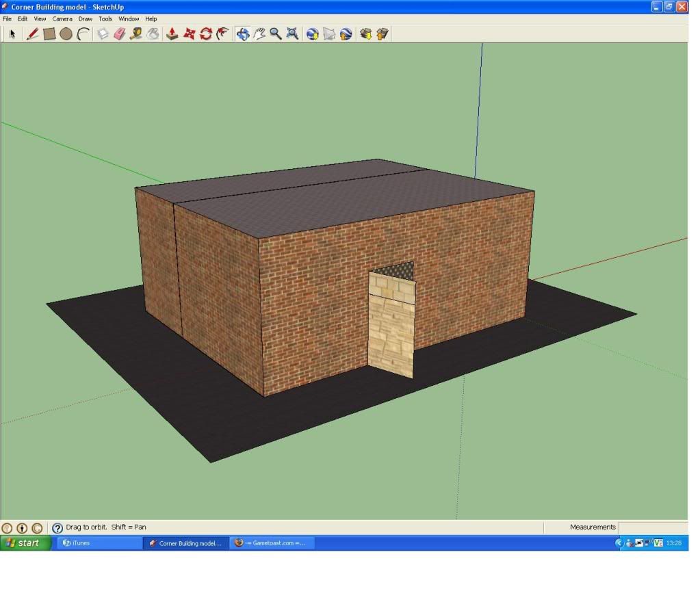
Task: Choose the Line pencil tool
Action: (x=32, y=34)
